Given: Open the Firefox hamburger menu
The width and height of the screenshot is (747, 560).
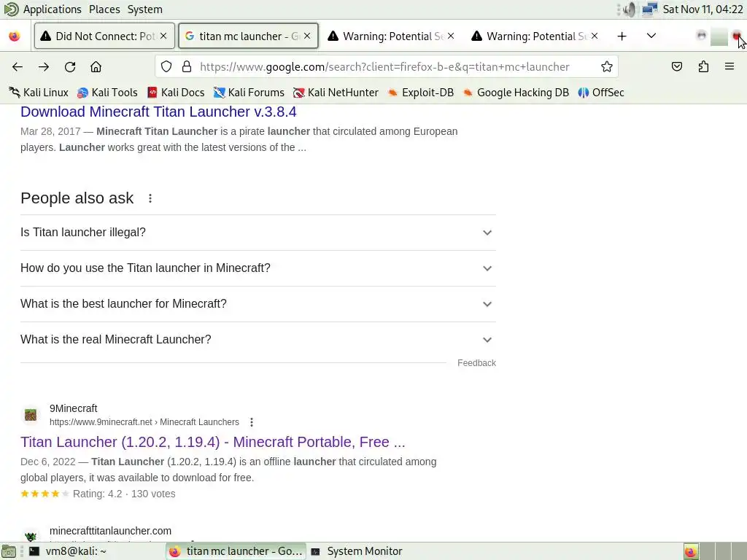Looking at the screenshot, I should tap(729, 66).
